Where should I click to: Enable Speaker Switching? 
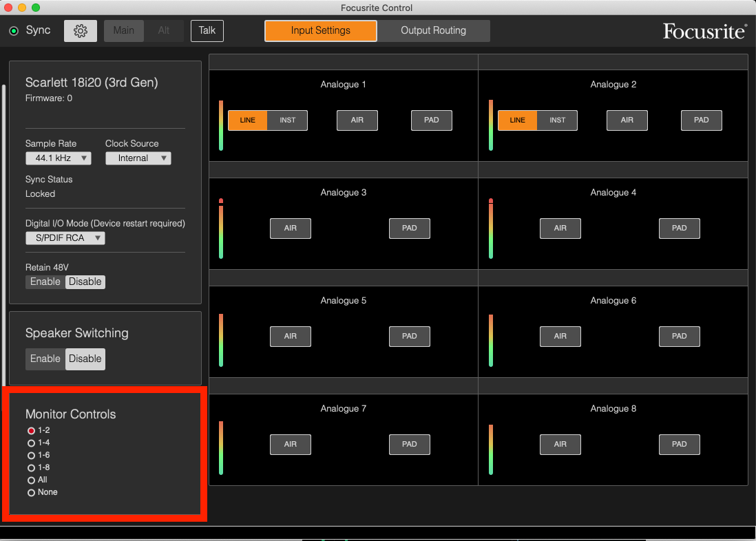pyautogui.click(x=45, y=359)
